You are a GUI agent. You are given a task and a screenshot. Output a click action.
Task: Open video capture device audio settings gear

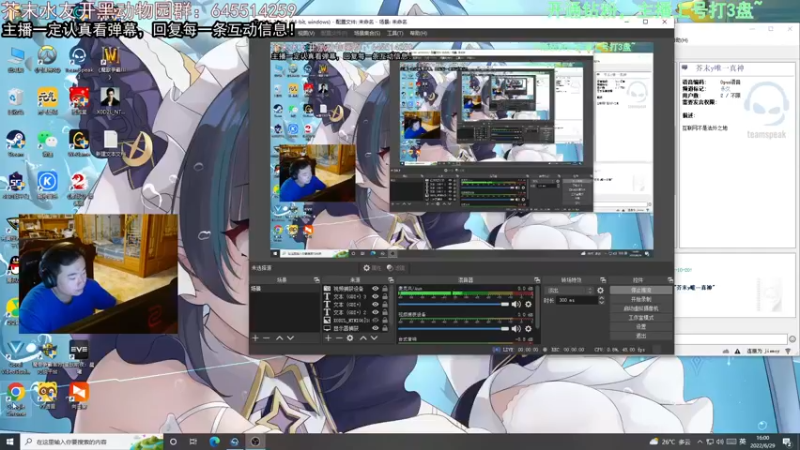click(x=529, y=329)
